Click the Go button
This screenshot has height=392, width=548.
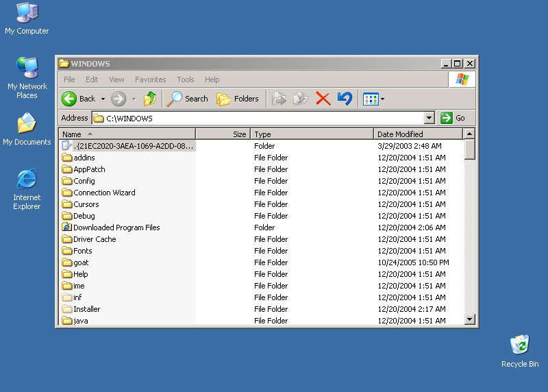click(453, 118)
